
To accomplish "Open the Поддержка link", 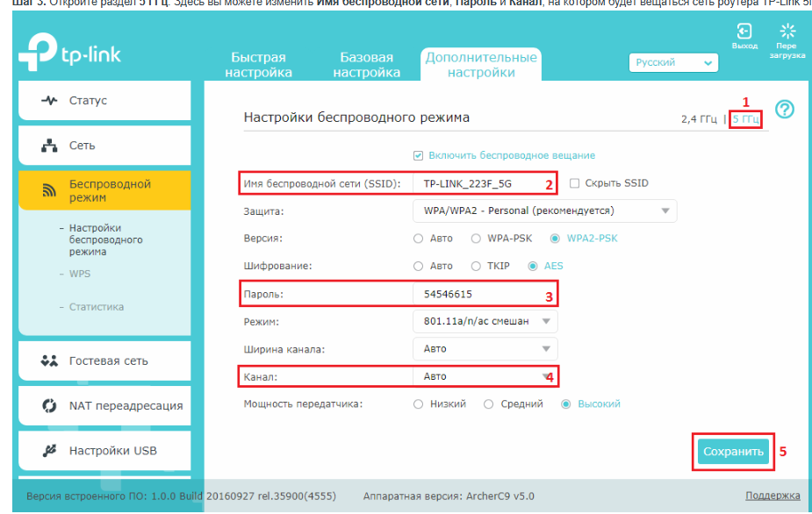I will [x=772, y=496].
